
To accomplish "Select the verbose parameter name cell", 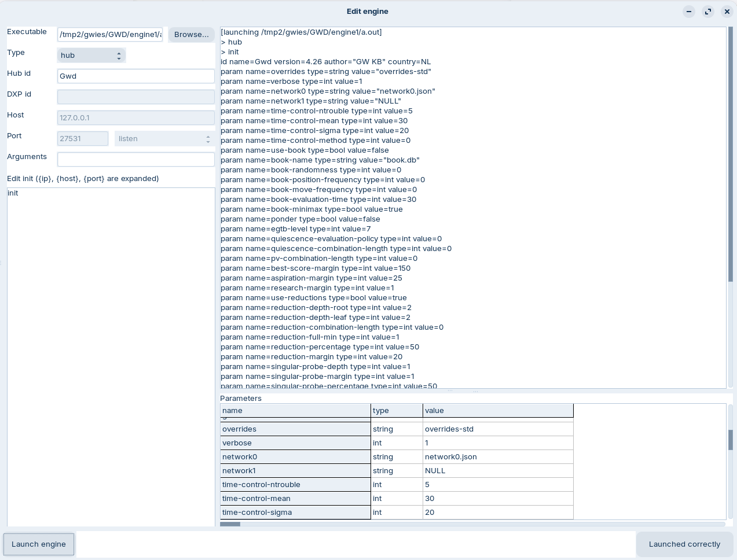I will [295, 443].
